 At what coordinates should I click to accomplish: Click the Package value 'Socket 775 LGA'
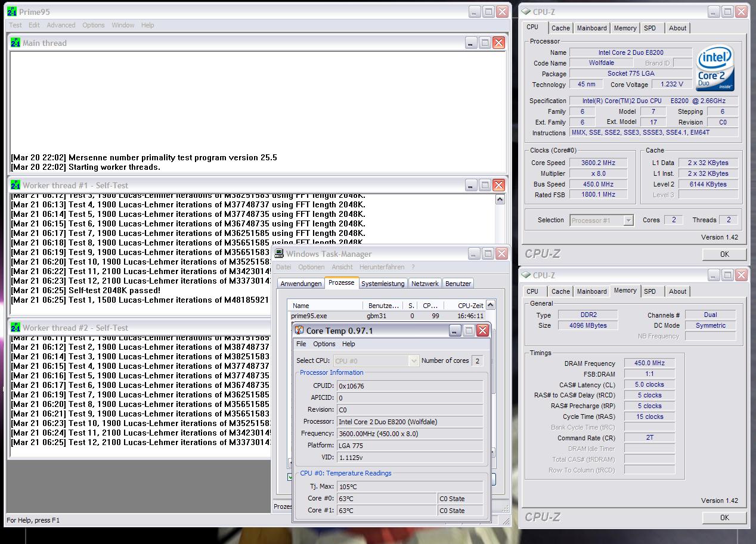pyautogui.click(x=631, y=74)
